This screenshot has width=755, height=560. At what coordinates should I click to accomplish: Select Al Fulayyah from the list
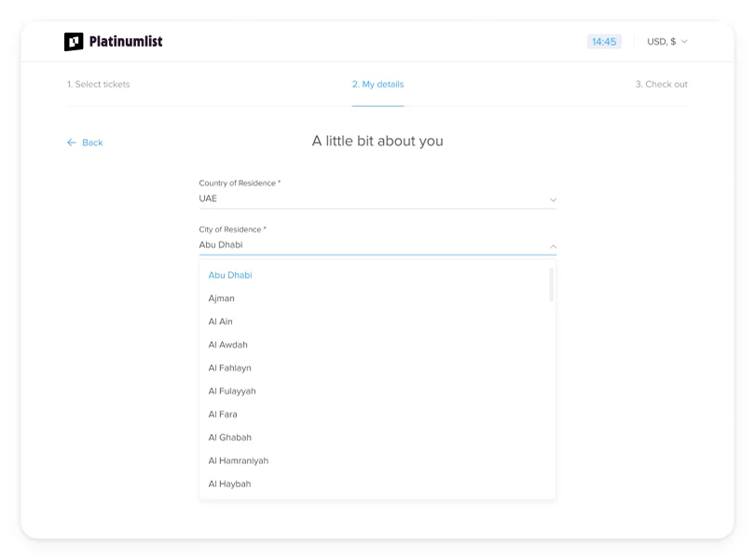232,392
